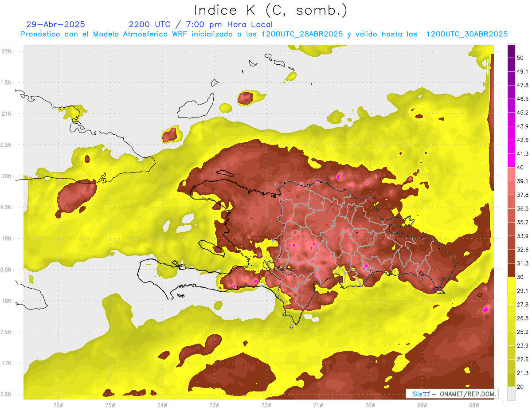Click the '69W' longitude label
This screenshot has width=532, height=411.
click(x=422, y=405)
